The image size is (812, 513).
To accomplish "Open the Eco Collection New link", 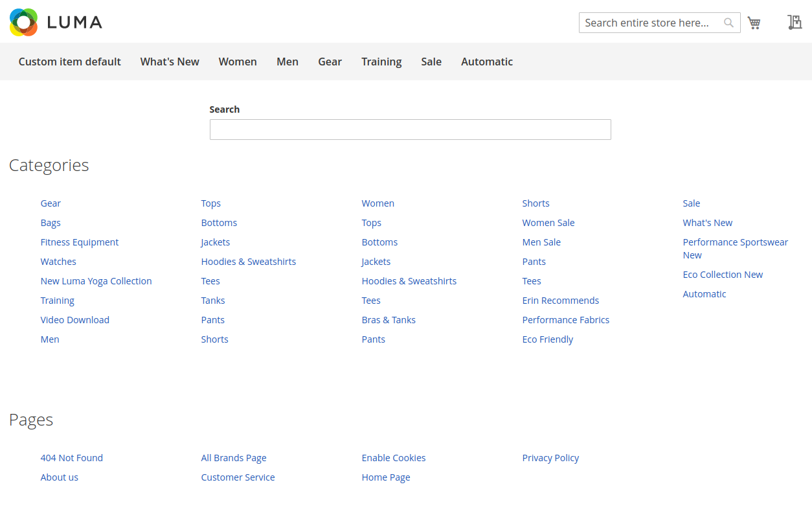I will tap(723, 275).
